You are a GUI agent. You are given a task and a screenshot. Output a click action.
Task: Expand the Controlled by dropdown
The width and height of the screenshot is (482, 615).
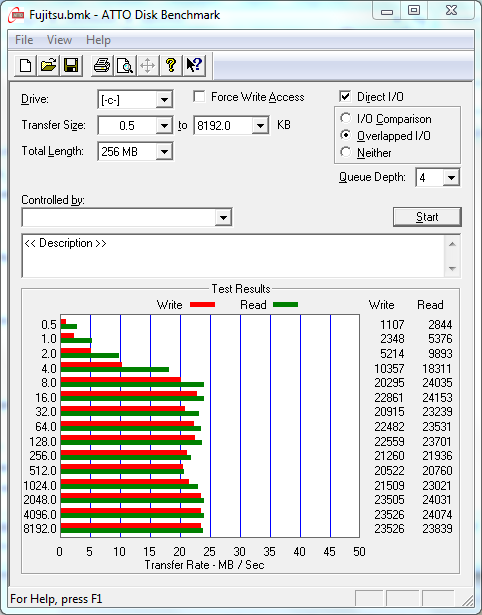coord(223,217)
